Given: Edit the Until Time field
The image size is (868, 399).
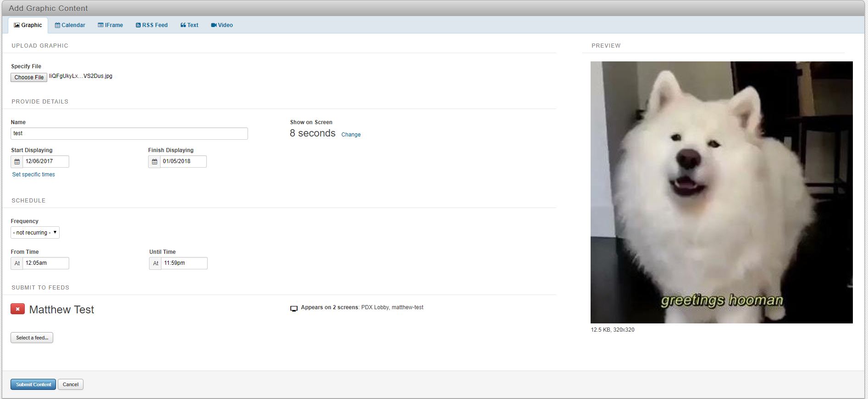Looking at the screenshot, I should [x=184, y=263].
